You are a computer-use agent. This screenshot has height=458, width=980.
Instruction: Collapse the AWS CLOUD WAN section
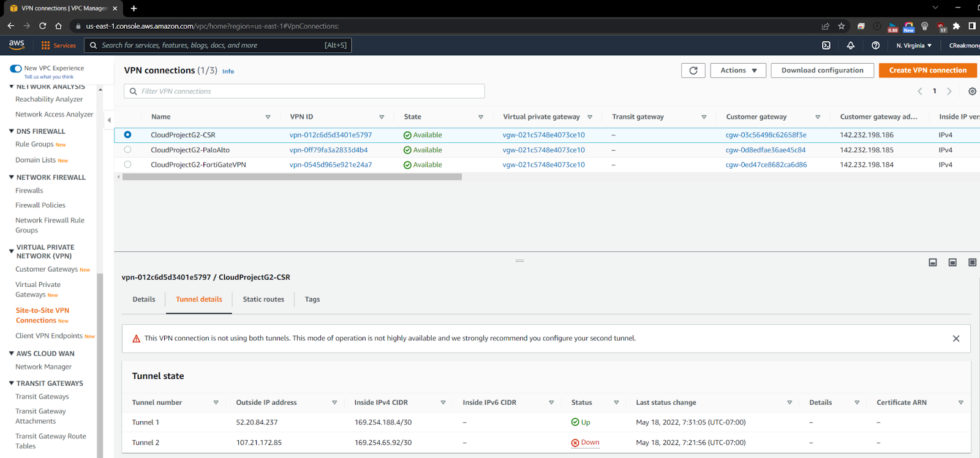(11, 354)
